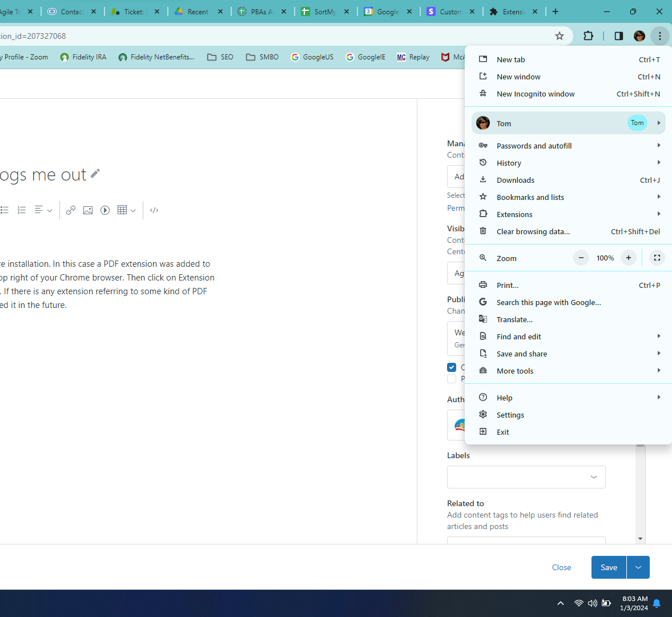Enter full screen mode from Zoom row
Viewport: 672px width, 617px height.
point(657,258)
